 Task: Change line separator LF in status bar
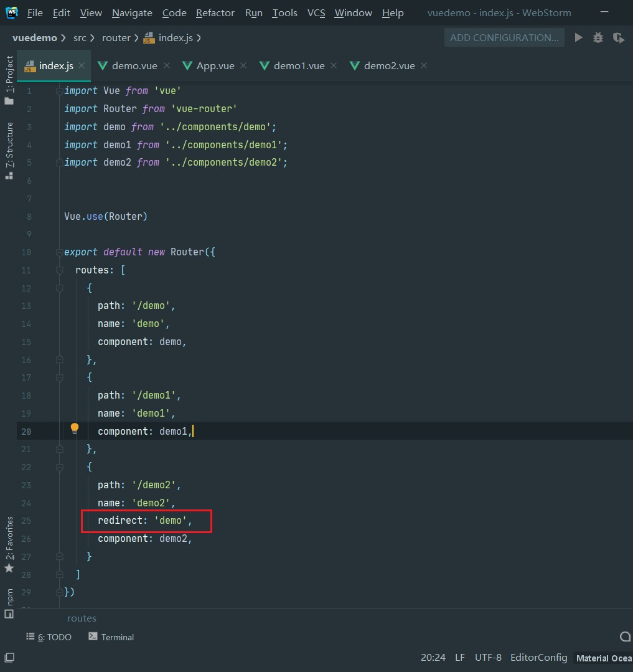pos(460,658)
